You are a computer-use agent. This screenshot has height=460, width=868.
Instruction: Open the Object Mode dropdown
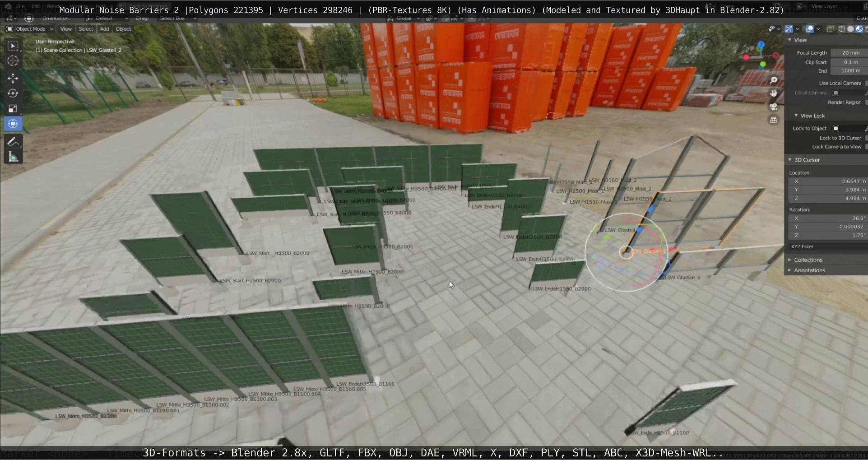coord(30,29)
